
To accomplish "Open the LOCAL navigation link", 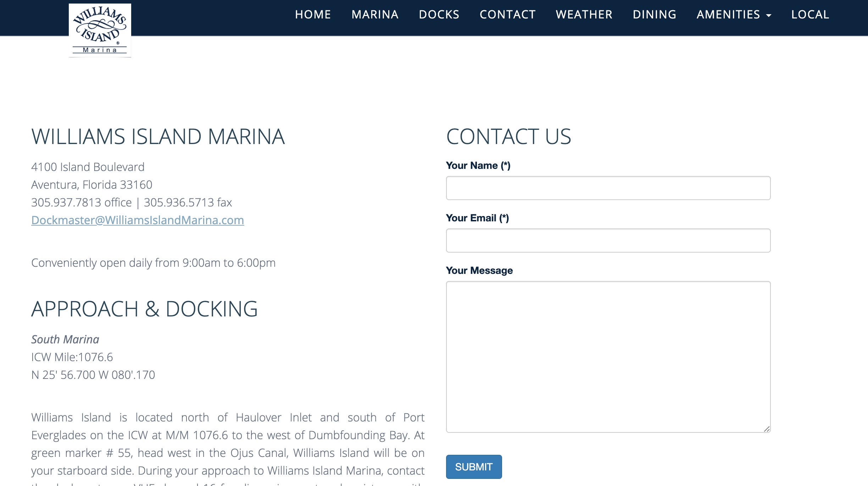I will [810, 15].
